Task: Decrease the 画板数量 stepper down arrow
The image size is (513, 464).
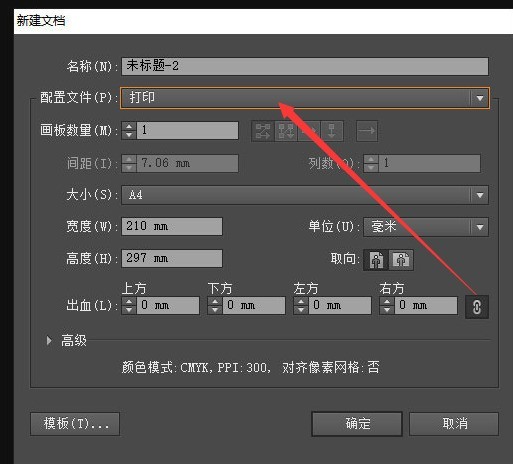Action: coord(129,135)
